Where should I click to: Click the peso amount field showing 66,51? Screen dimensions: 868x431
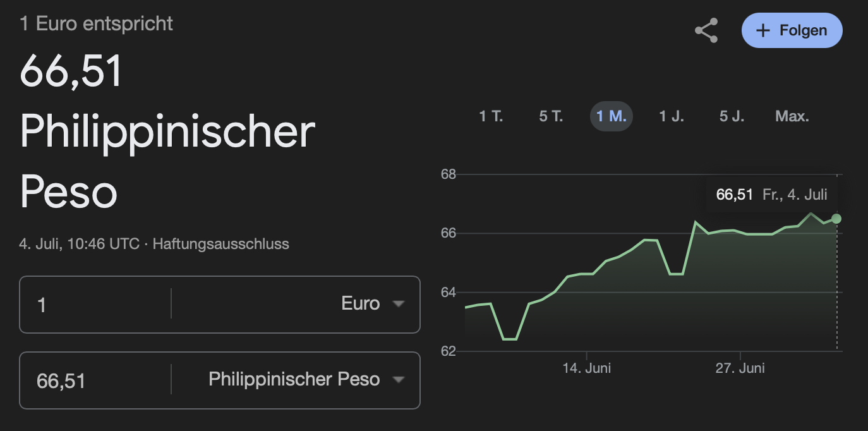[95, 380]
